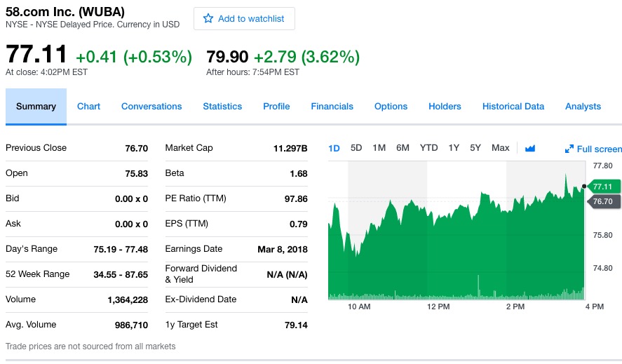Click the Add to watchlist button
This screenshot has height=364, width=622.
(x=244, y=19)
